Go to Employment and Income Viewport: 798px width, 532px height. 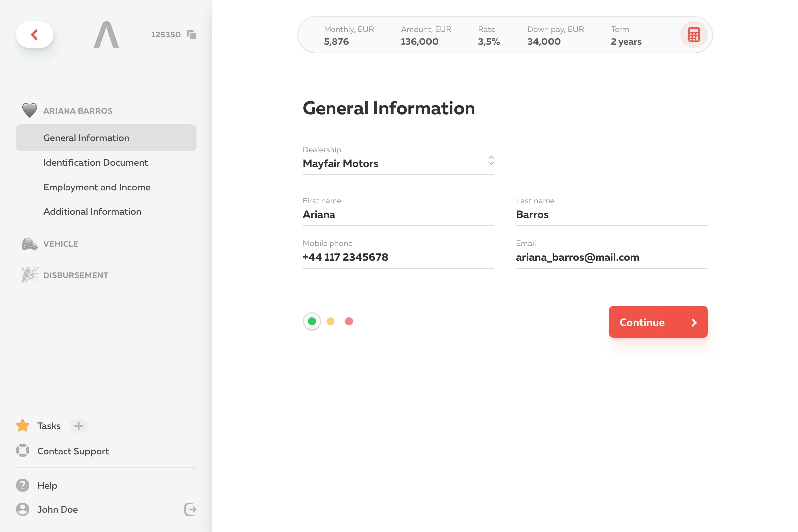97,187
